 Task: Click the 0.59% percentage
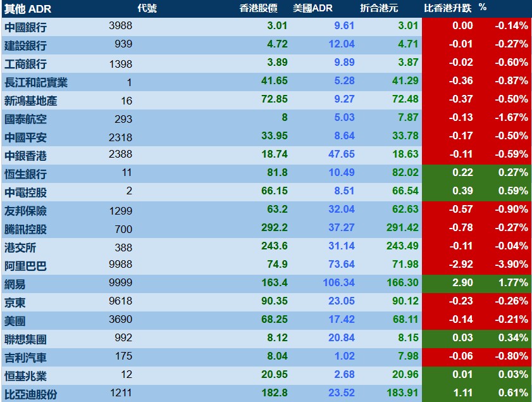tap(513, 191)
